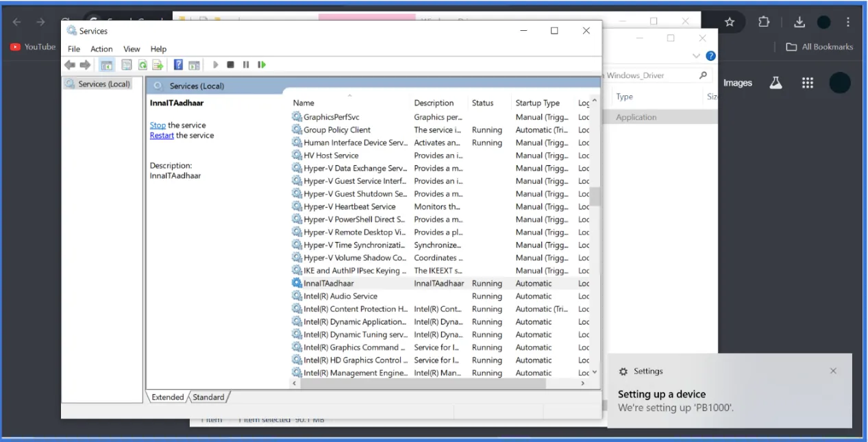The image size is (868, 442).
Task: Click Chrome's bookmark star icon
Action: tap(730, 22)
